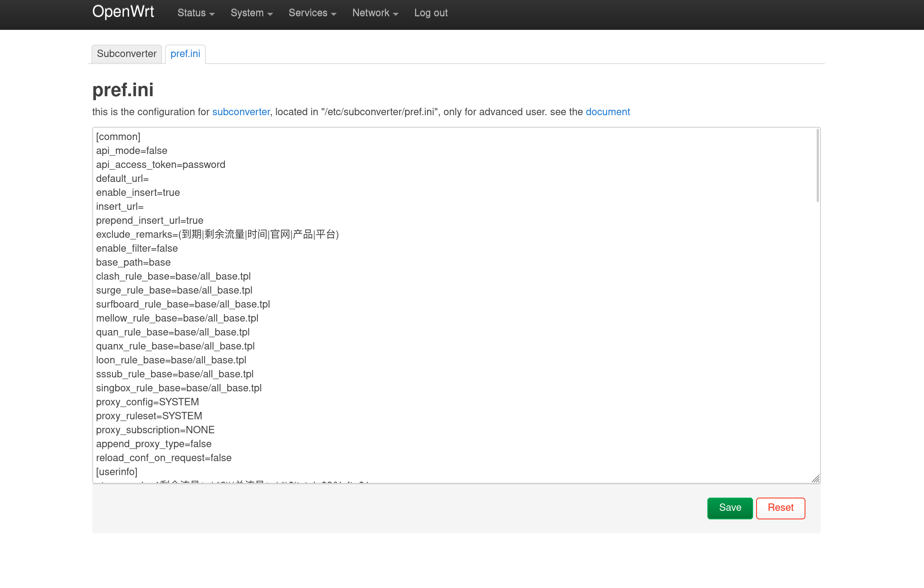Click the 'surfboard_rule_base=base/all_base.tpl' line
The width and height of the screenshot is (924, 588).
183,304
